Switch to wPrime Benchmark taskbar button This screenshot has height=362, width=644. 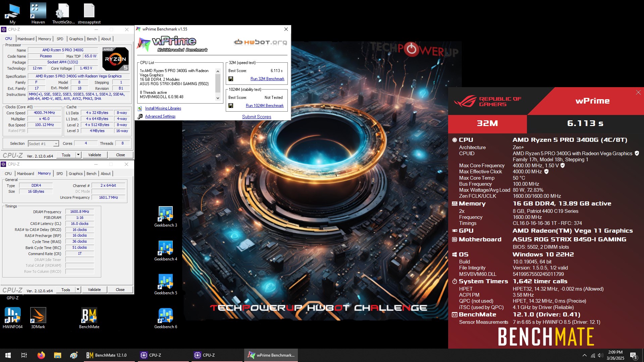(x=271, y=355)
